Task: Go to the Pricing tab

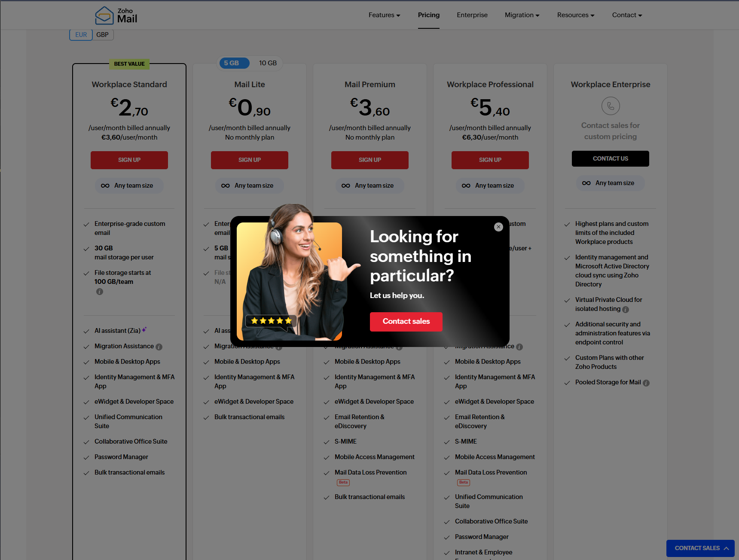Action: pyautogui.click(x=429, y=15)
